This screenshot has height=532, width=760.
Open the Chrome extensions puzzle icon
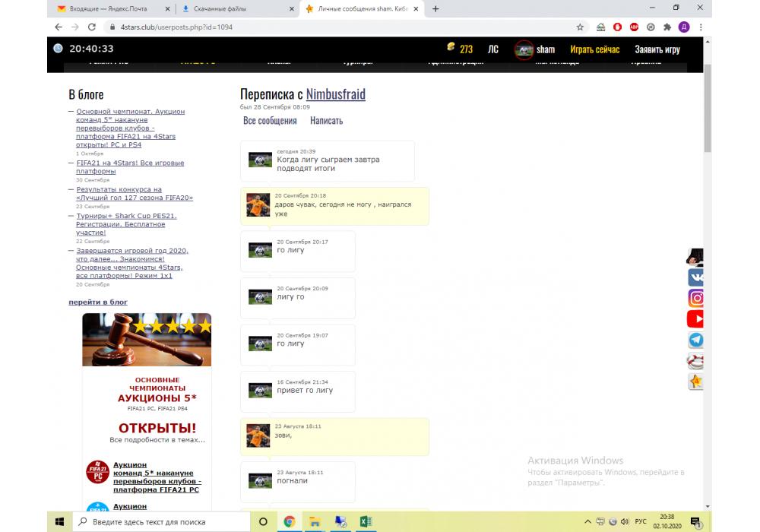pos(667,27)
